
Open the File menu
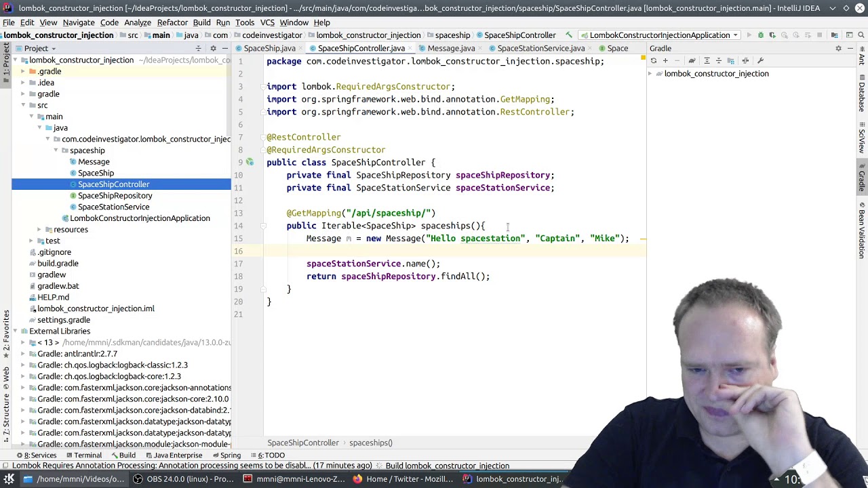[9, 22]
